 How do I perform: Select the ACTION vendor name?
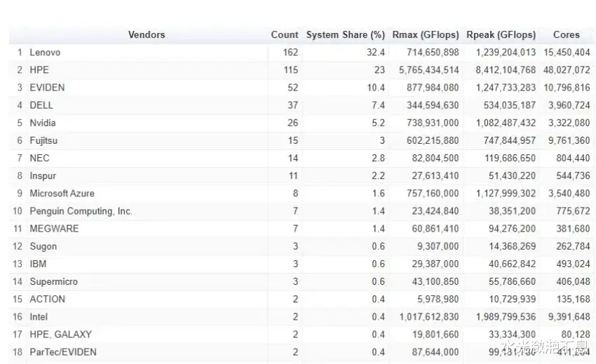click(x=47, y=299)
